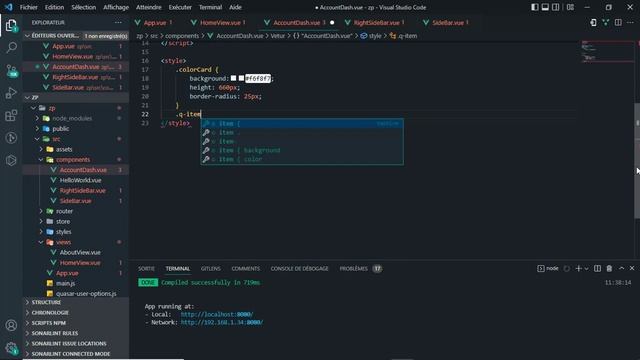Toggle primary side bar layout icon
Viewport: 640px width, 360px height.
pos(534,7)
